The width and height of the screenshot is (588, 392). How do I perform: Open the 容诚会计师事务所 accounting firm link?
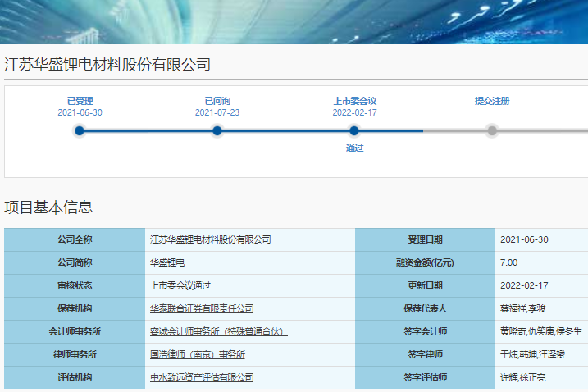[x=218, y=331]
